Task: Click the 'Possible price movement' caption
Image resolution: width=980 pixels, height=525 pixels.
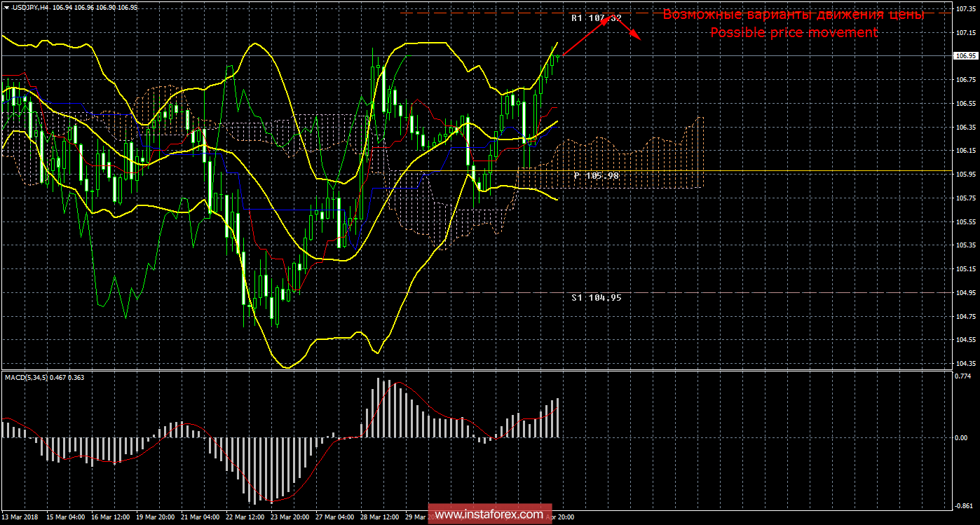Action: pos(794,32)
